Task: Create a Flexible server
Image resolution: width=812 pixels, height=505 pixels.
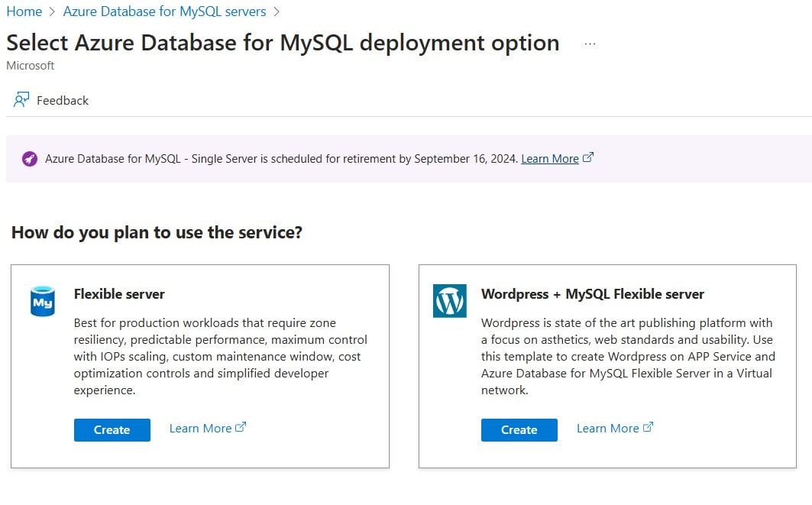Action: [112, 430]
